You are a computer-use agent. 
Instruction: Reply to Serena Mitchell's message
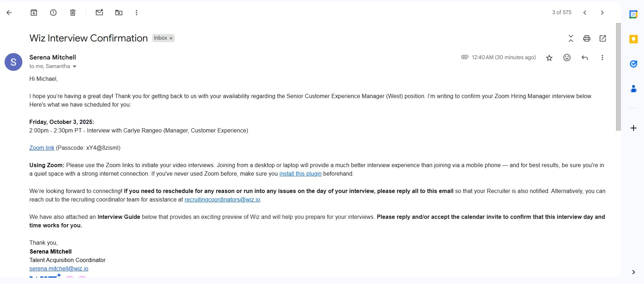[584, 58]
